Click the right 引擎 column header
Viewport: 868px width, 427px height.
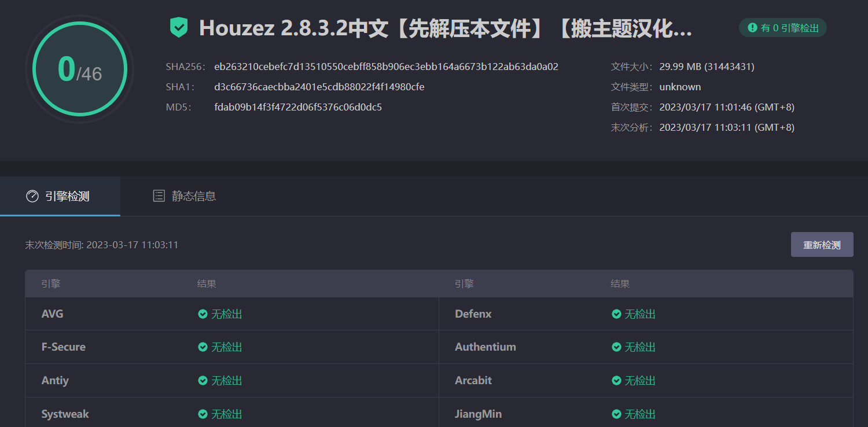click(x=464, y=284)
